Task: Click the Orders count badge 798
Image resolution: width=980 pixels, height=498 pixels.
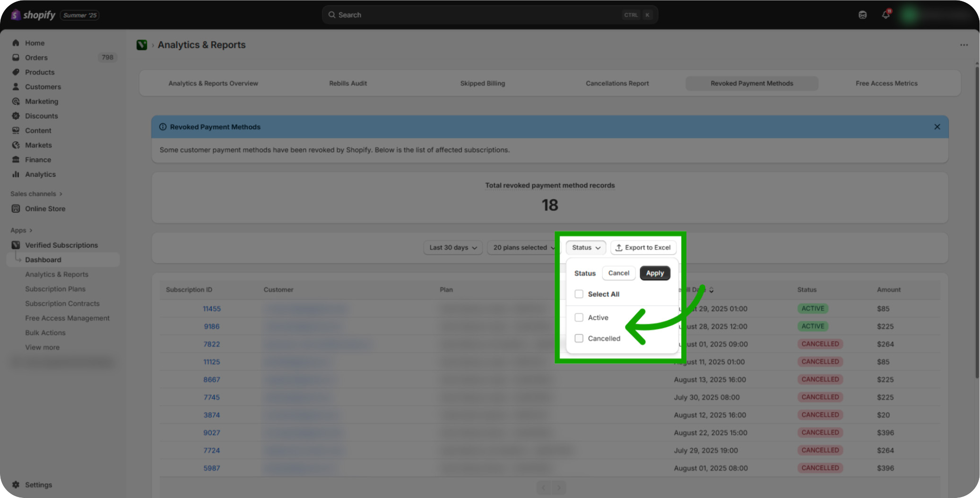Action: coord(107,58)
